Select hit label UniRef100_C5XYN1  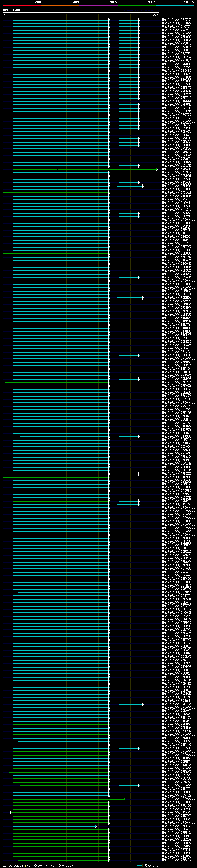tap(177, 108)
